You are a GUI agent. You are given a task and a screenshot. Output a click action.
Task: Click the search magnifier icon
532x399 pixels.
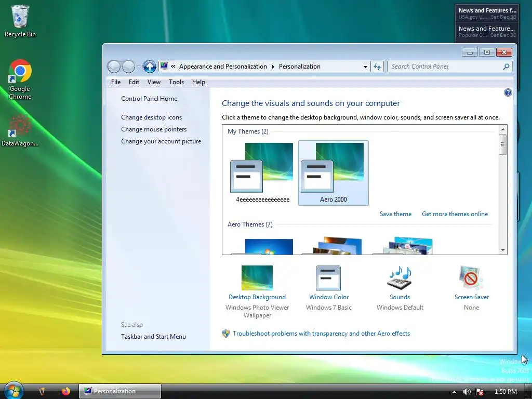[x=506, y=66]
